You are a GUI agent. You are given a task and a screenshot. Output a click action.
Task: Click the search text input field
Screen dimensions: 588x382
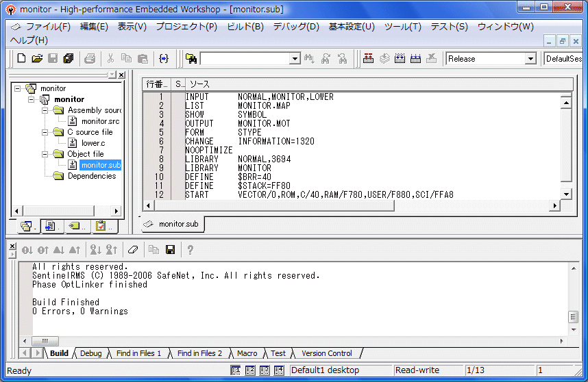pyautogui.click(x=245, y=59)
